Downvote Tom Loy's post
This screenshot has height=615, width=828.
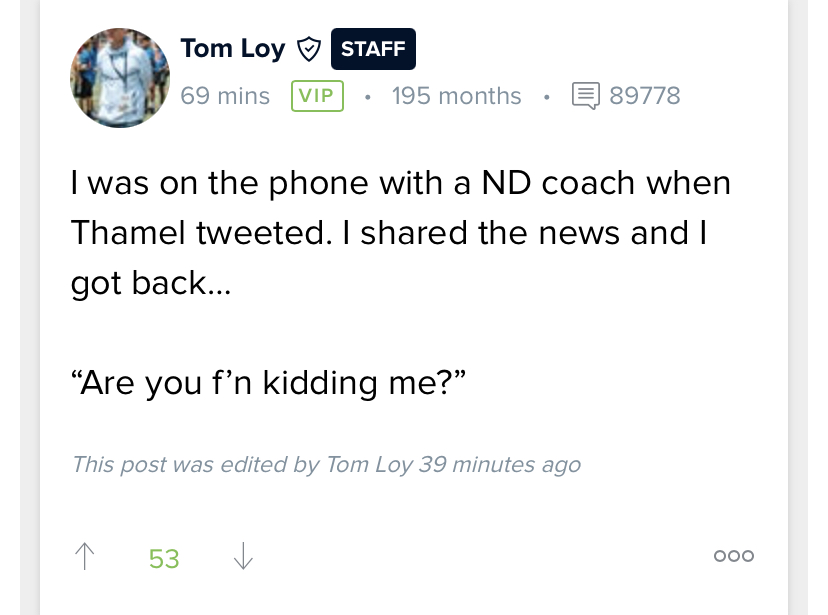242,556
